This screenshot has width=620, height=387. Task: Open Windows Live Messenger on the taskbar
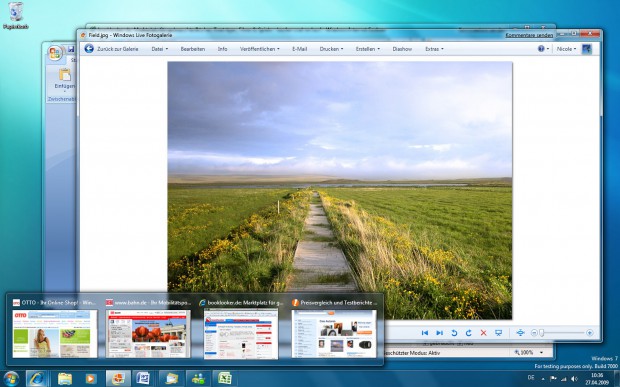coord(198,379)
